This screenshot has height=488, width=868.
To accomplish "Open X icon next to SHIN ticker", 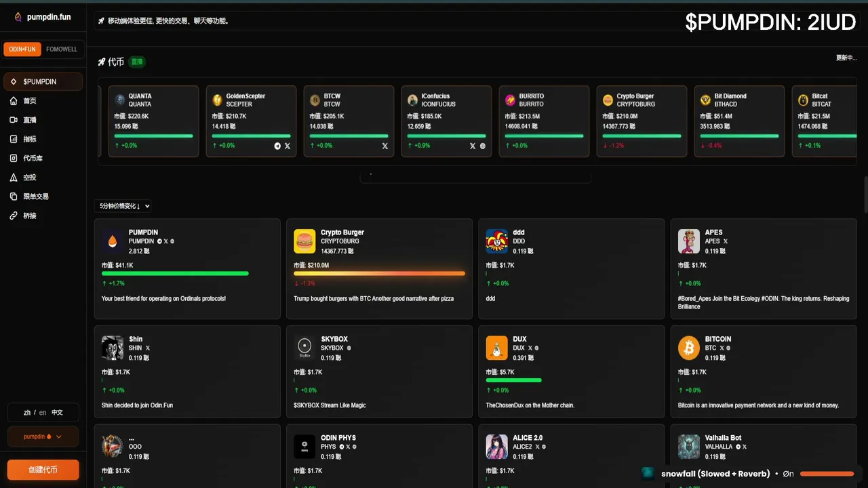I will [x=148, y=348].
